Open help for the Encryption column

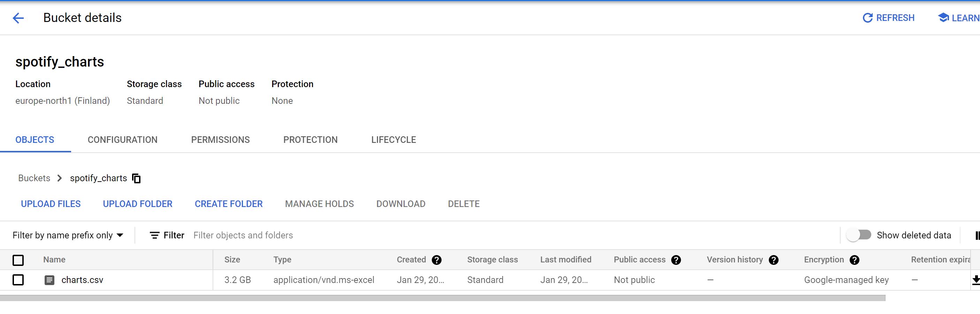pyautogui.click(x=855, y=260)
